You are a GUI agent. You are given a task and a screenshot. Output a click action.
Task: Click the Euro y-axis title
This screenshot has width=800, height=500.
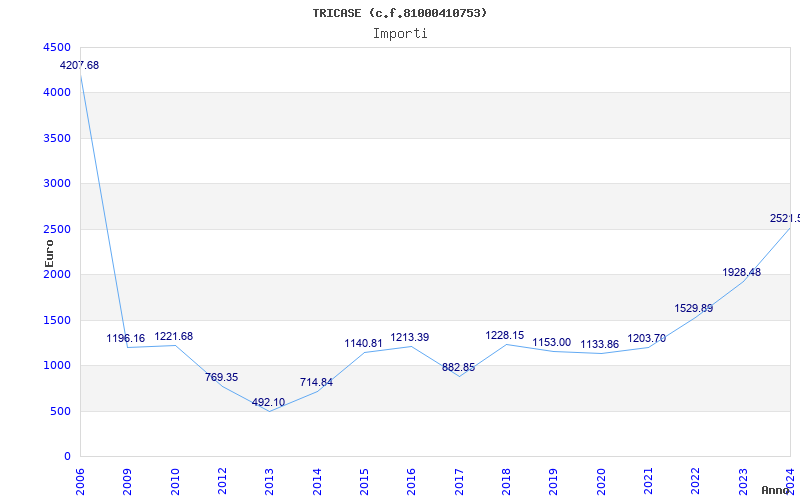49,253
